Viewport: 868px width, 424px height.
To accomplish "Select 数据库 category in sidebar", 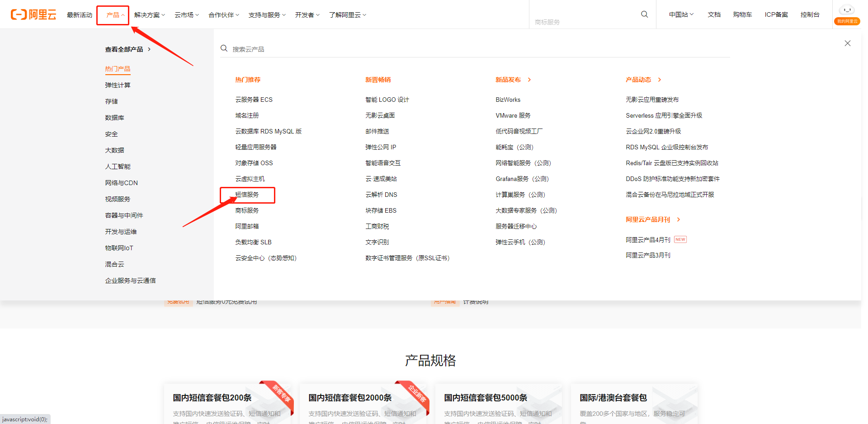I will pyautogui.click(x=114, y=118).
